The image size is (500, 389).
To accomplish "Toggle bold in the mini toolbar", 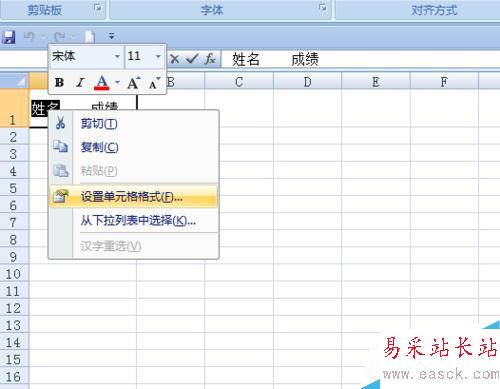I will [x=60, y=82].
